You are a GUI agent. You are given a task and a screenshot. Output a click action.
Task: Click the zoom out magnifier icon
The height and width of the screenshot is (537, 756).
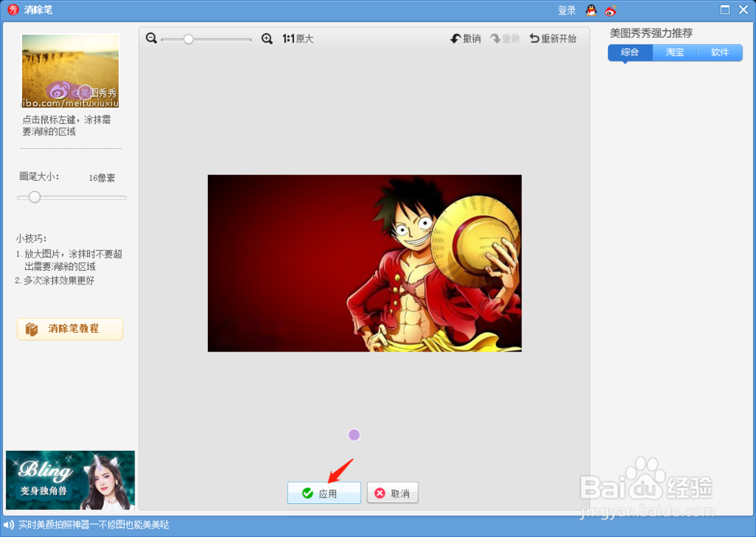point(151,38)
